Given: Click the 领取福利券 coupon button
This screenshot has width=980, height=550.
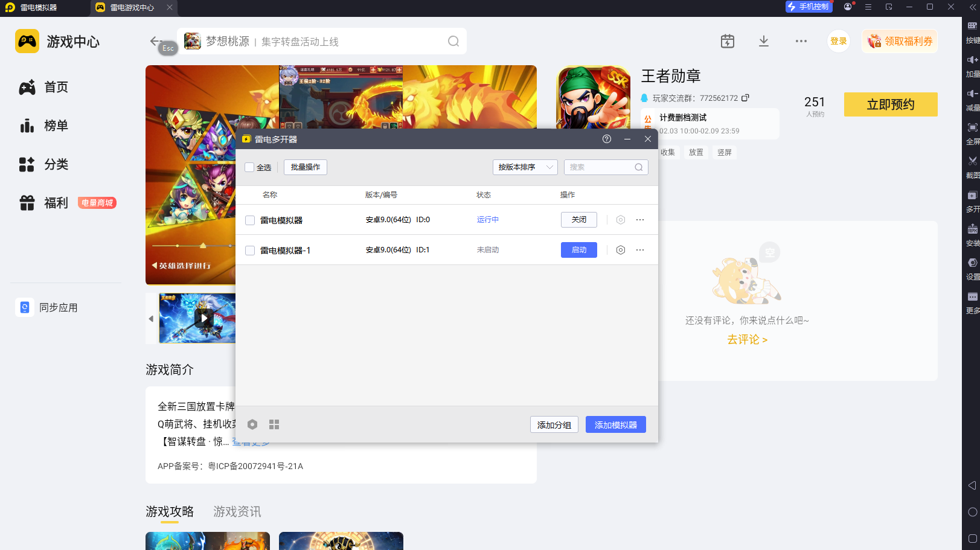Looking at the screenshot, I should pyautogui.click(x=900, y=41).
